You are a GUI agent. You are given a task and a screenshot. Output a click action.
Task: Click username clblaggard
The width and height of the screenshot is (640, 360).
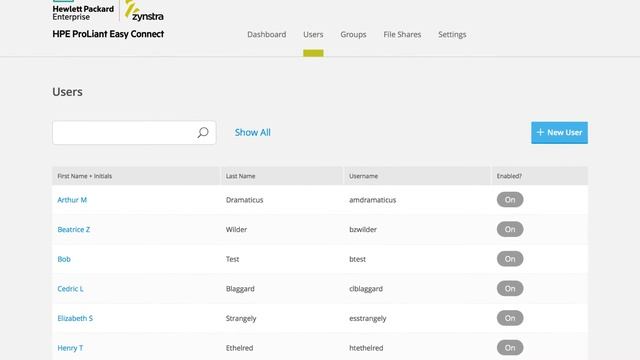[366, 289]
